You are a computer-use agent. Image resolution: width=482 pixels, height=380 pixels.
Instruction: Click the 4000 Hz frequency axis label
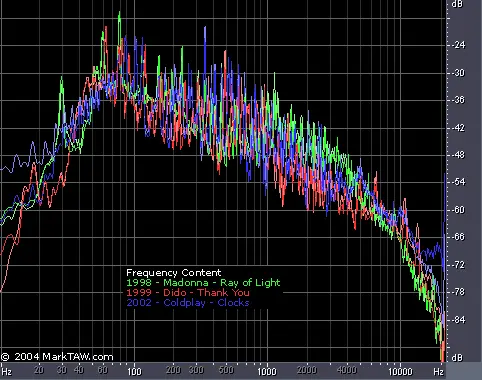(x=347, y=370)
